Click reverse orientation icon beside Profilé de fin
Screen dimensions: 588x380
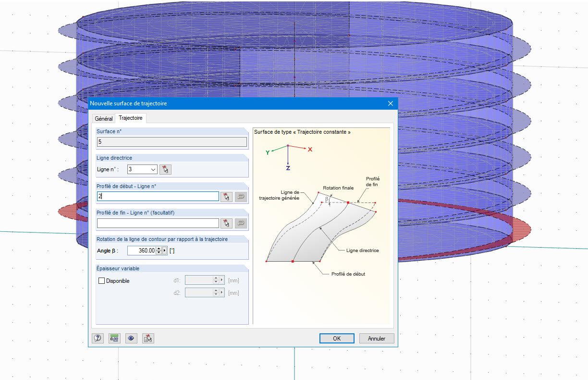point(240,223)
